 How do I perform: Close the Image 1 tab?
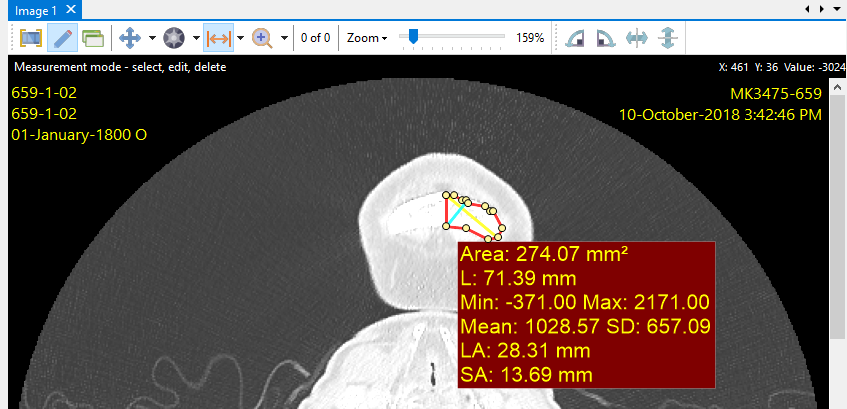pyautogui.click(x=71, y=10)
